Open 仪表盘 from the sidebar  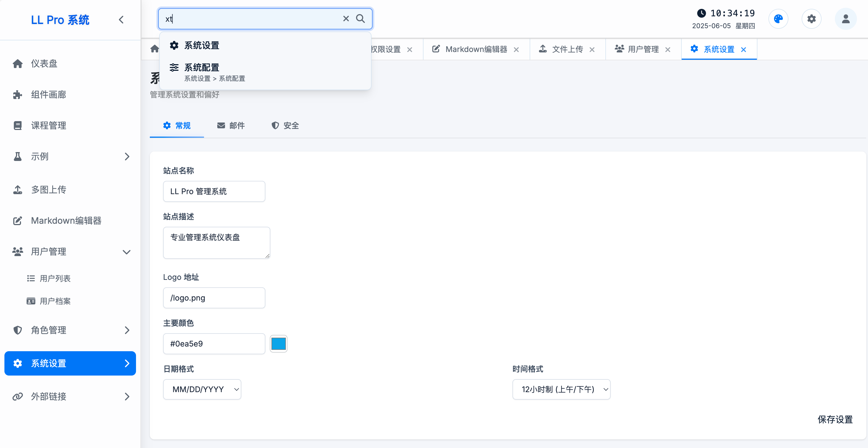pos(44,63)
